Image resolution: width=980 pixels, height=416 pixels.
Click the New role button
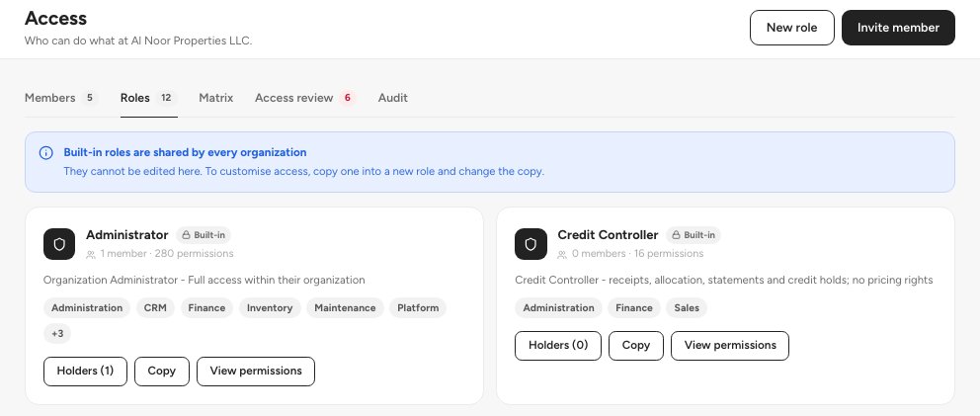792,28
